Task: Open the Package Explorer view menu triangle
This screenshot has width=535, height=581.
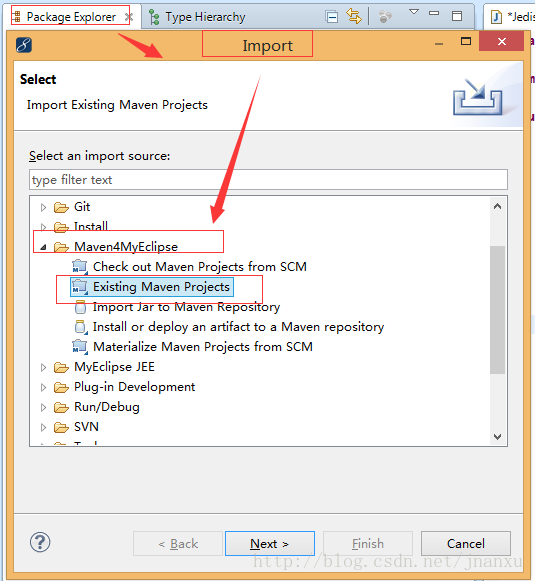Action: click(x=414, y=12)
